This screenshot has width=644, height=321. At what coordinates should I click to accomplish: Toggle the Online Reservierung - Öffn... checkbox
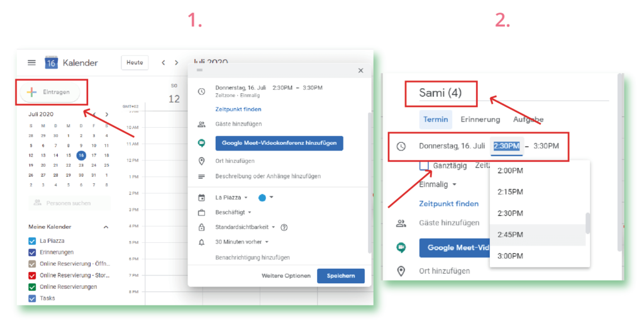tap(32, 264)
